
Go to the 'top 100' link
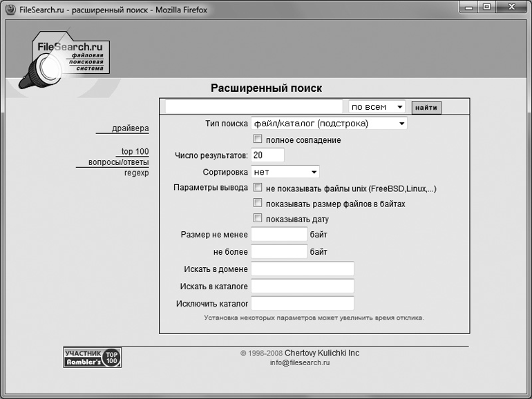135,151
